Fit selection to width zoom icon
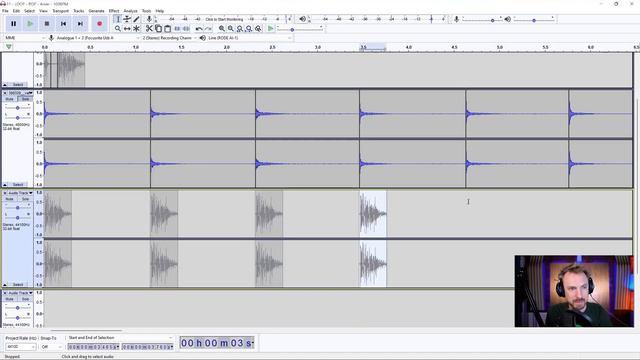Viewport: 640px width, 360px height. (240, 29)
